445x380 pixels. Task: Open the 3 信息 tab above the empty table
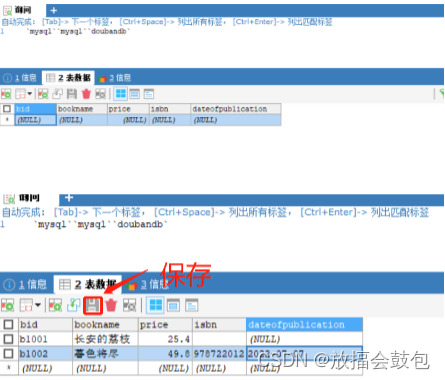coord(114,78)
